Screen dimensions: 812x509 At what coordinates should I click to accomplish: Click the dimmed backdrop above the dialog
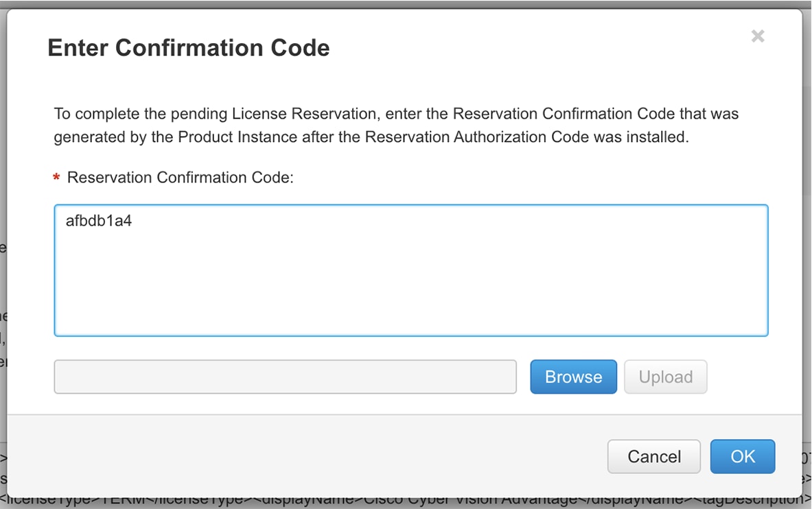tap(405, 3)
